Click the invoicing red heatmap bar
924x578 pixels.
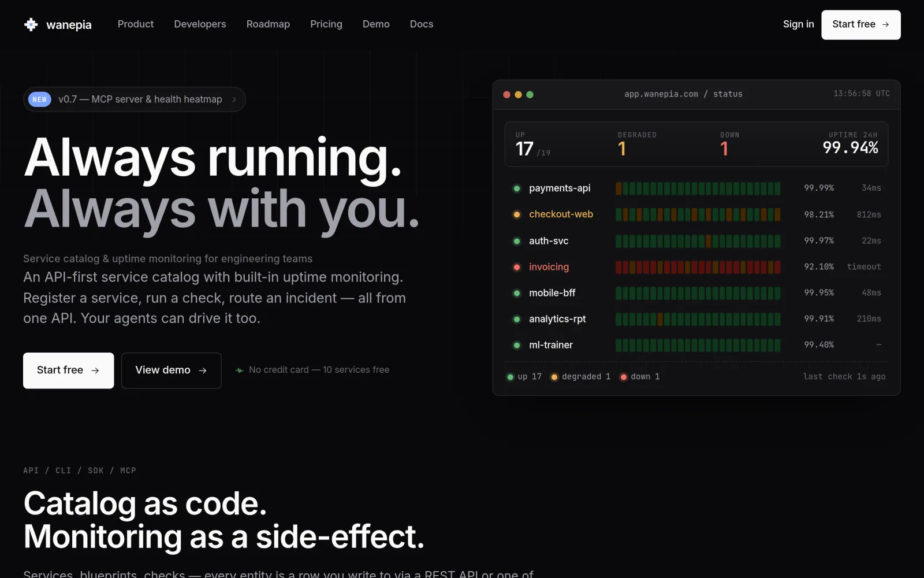[x=698, y=267]
